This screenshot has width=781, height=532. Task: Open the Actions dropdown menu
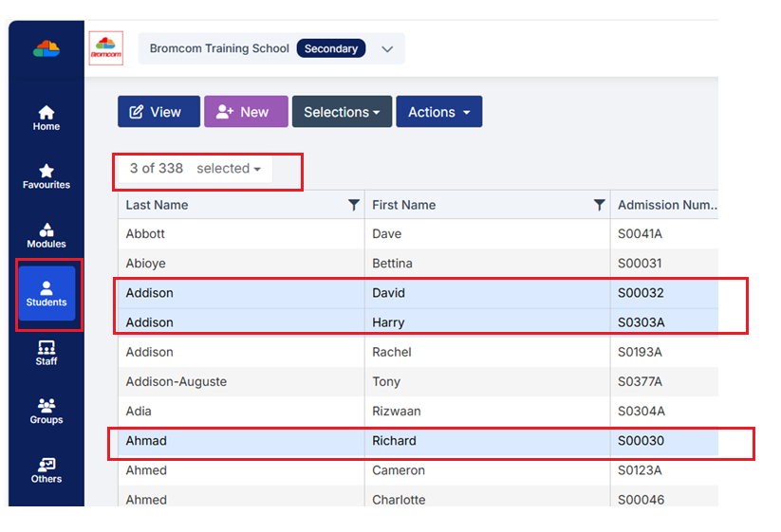pyautogui.click(x=438, y=112)
